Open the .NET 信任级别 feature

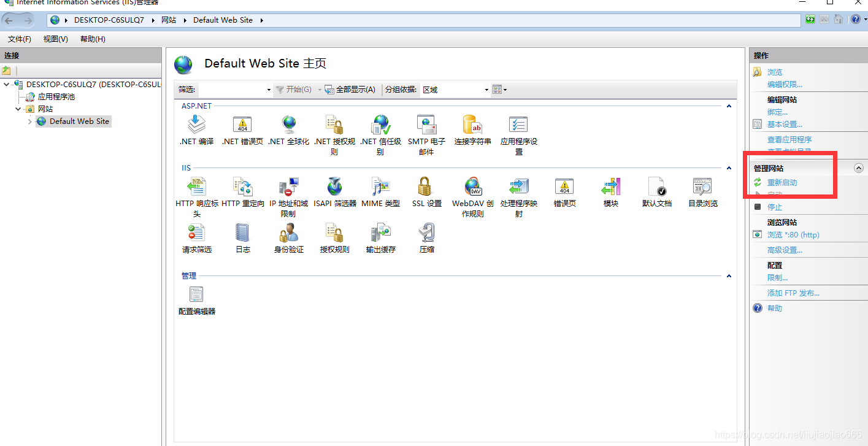380,135
